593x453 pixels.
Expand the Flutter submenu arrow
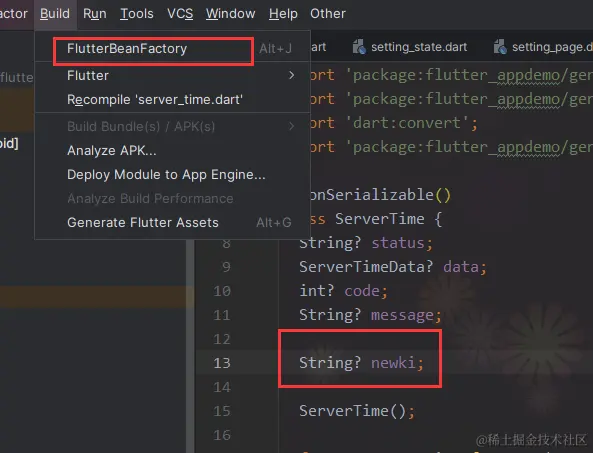291,75
